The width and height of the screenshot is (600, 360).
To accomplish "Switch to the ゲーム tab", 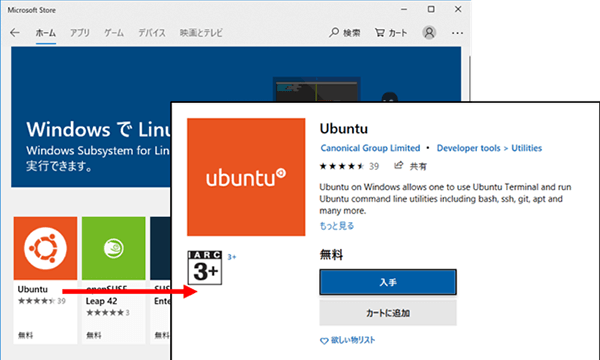I will point(114,33).
